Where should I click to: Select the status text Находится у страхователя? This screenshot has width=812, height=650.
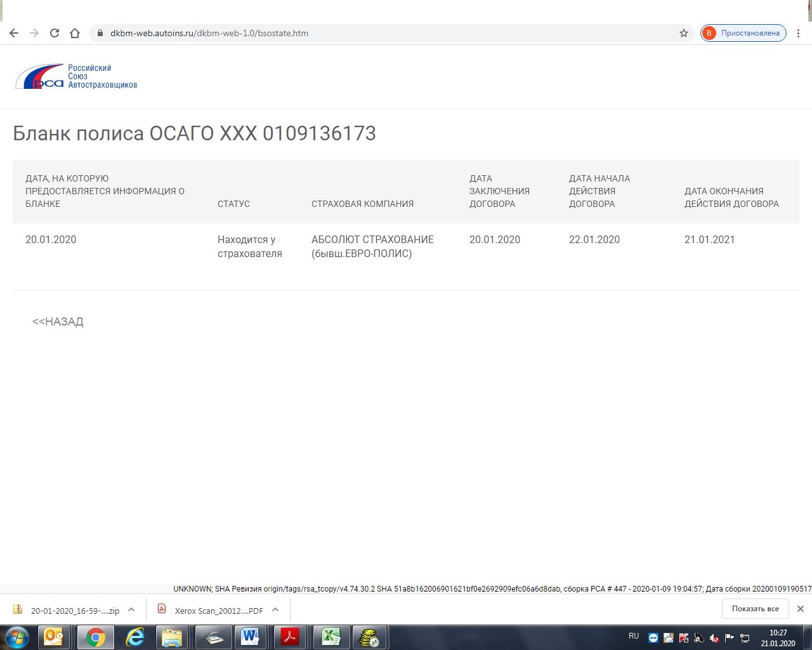tap(250, 246)
